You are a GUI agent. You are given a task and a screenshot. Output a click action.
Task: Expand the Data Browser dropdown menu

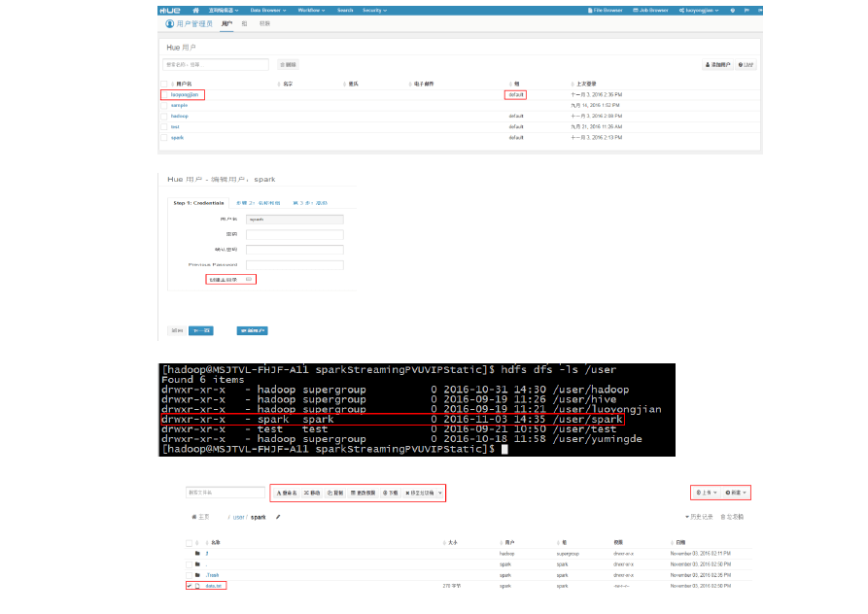click(268, 11)
